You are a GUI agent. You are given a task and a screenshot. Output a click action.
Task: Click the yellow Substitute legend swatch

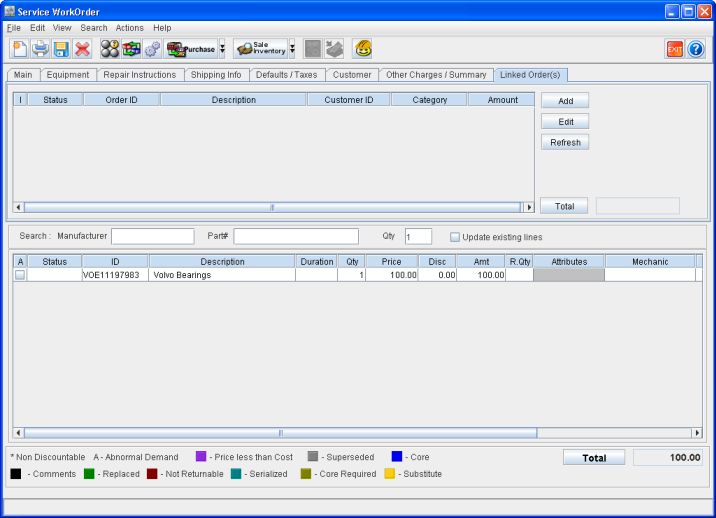coord(390,474)
